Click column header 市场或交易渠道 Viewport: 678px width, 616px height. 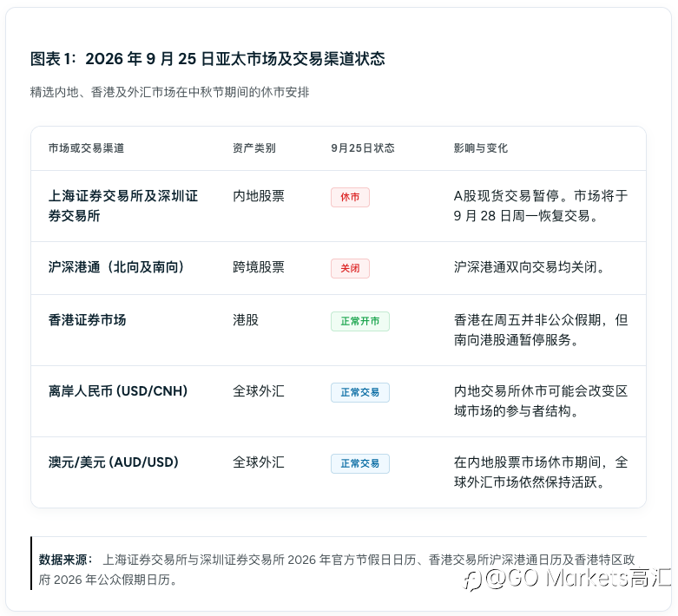click(86, 148)
